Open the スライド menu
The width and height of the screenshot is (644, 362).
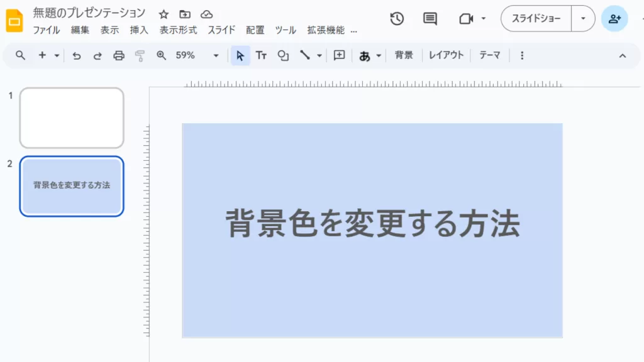[221, 30]
